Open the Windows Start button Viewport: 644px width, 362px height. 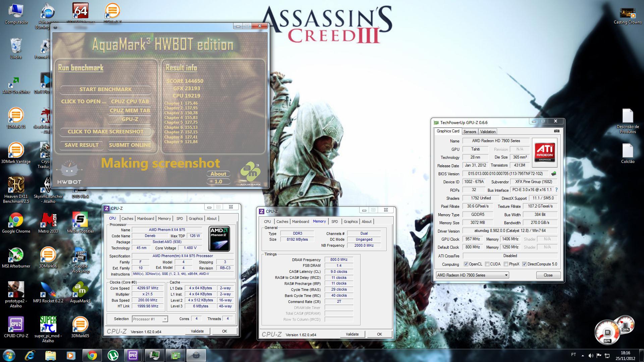(x=9, y=355)
